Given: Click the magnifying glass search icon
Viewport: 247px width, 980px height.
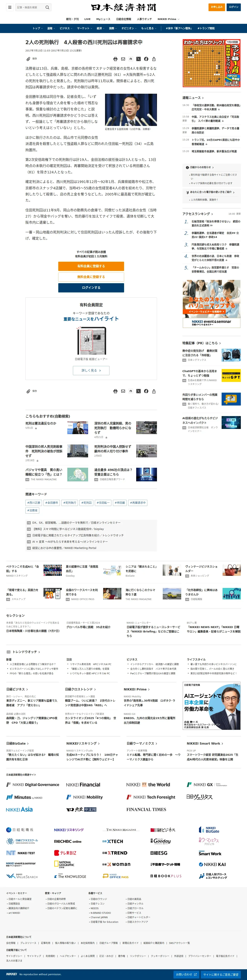Looking at the screenshot, I should pyautogui.click(x=47, y=7).
